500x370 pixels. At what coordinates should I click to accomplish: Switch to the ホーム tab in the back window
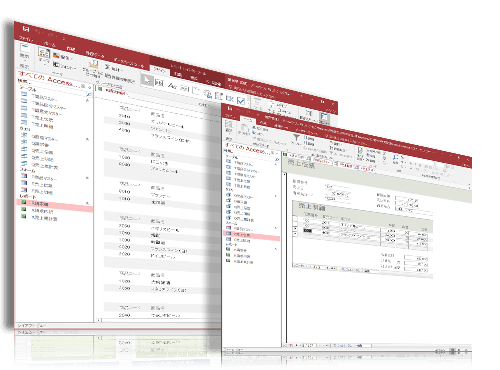[50, 44]
